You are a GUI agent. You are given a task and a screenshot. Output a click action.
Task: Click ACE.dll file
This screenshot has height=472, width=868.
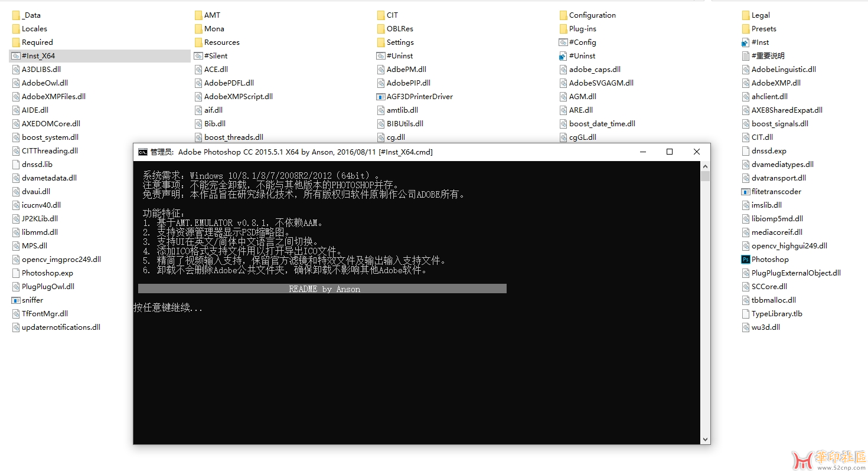point(211,70)
